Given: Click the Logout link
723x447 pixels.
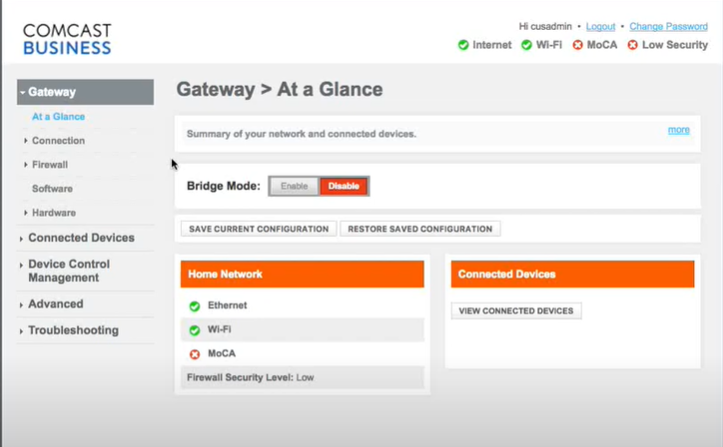Looking at the screenshot, I should click(600, 27).
